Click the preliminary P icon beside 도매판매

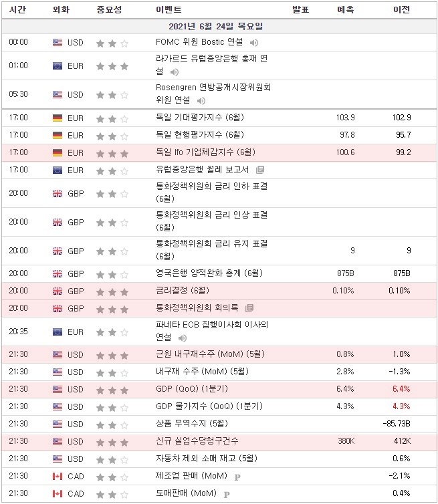(x=226, y=494)
